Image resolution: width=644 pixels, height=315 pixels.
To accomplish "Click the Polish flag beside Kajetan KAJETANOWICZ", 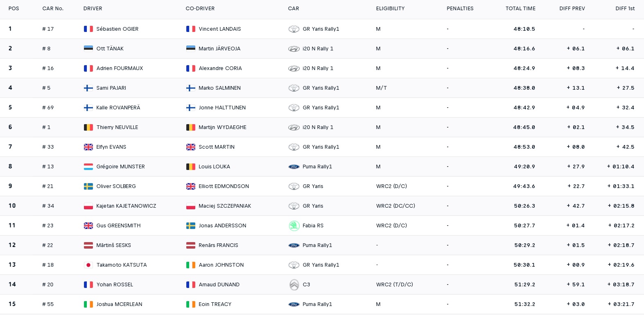I will 88,206.
